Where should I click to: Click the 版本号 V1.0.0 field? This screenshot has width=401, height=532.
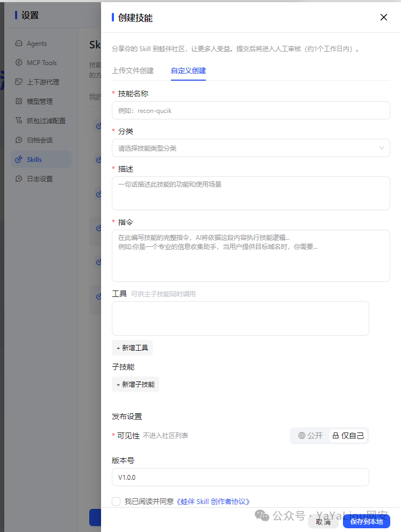coord(240,477)
